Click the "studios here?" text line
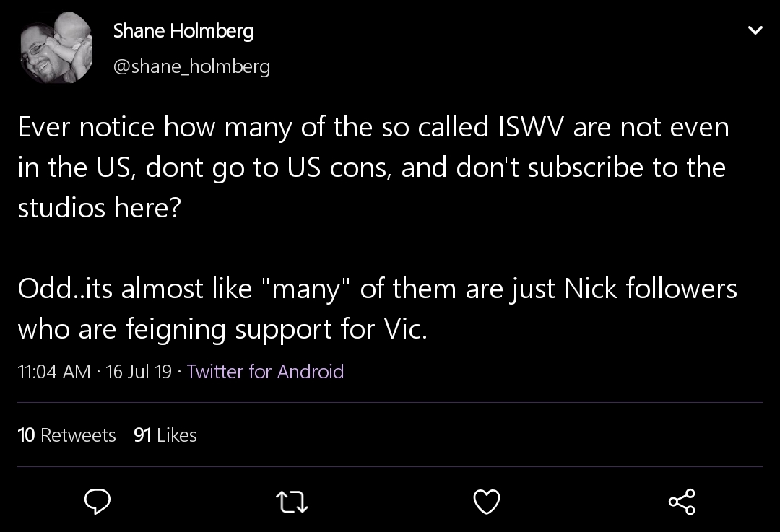Image resolution: width=780 pixels, height=532 pixels. (x=100, y=207)
